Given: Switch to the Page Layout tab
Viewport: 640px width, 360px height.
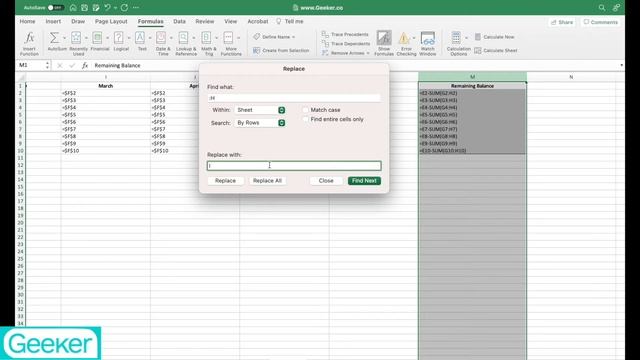Looking at the screenshot, I should coord(111,21).
